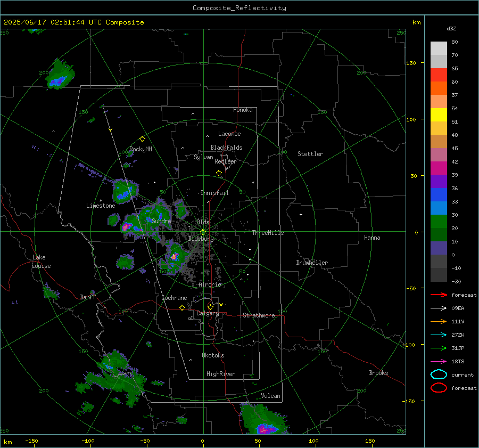
Task: Click the cyan 27ZW arrow in the legend
Action: coord(439,335)
